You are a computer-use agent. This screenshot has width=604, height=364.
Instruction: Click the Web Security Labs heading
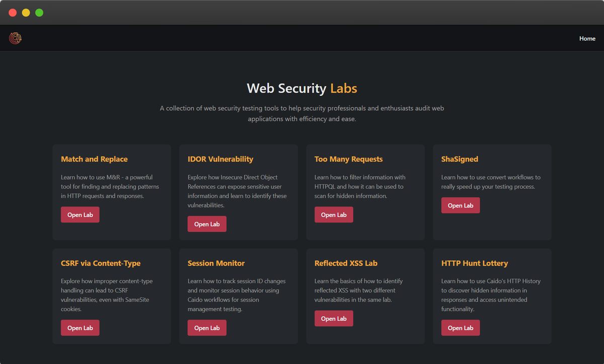(x=302, y=88)
